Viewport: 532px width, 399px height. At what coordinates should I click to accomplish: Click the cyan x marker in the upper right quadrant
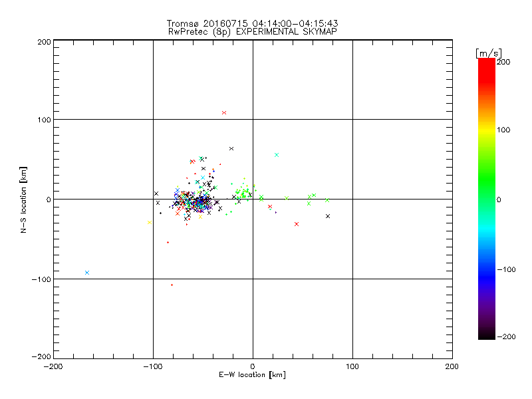(x=277, y=154)
